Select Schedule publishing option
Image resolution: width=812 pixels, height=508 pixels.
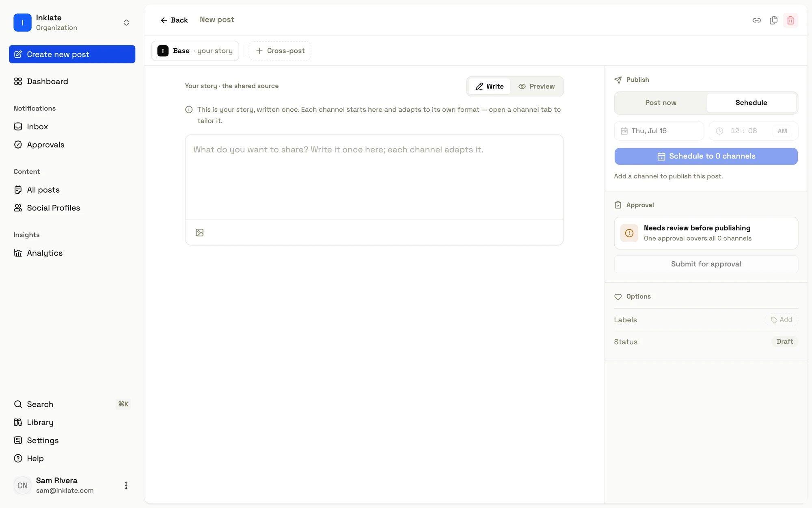click(x=751, y=103)
